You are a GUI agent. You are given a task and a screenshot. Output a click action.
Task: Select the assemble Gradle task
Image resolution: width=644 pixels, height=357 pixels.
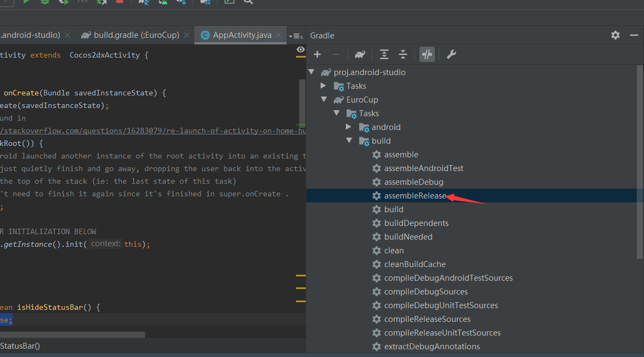[x=401, y=155]
